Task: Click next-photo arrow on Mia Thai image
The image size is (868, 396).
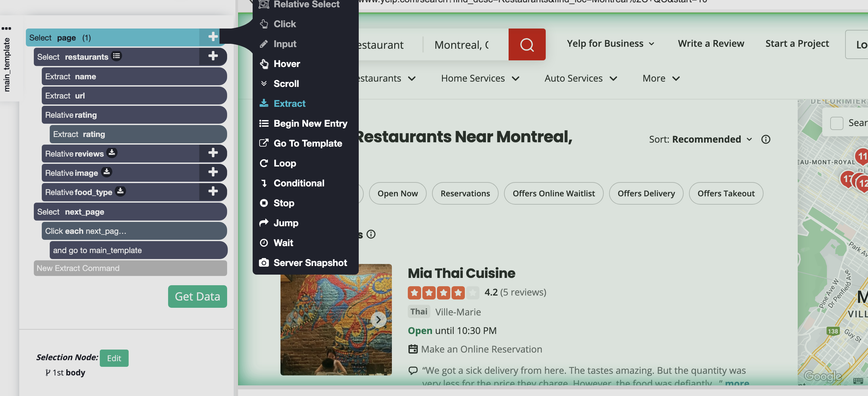Action: [378, 319]
